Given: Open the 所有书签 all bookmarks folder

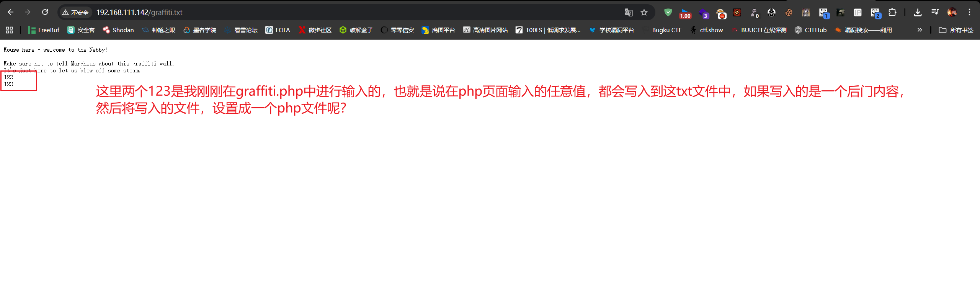Looking at the screenshot, I should coord(956,30).
